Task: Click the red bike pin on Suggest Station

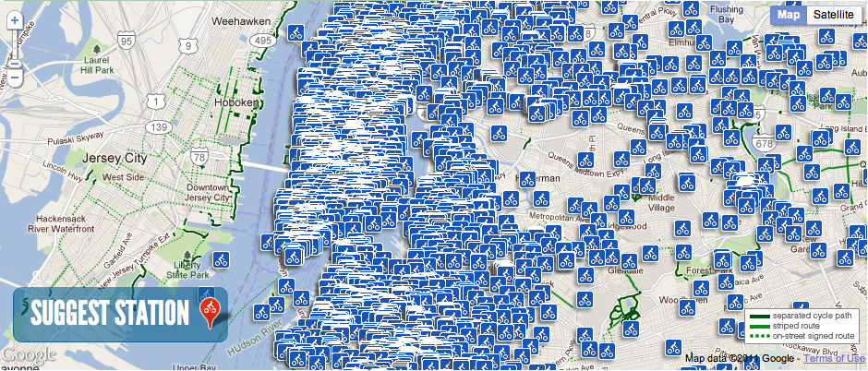Action: coord(210,314)
